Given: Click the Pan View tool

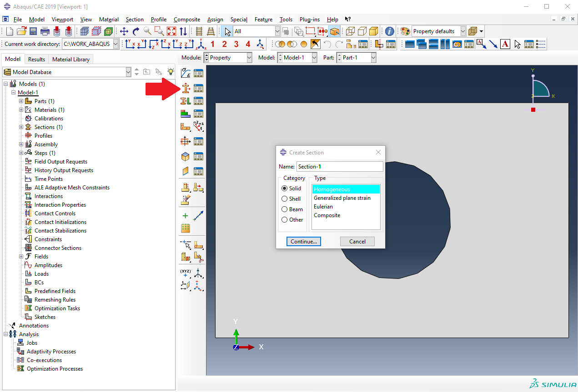Looking at the screenshot, I should click(124, 31).
